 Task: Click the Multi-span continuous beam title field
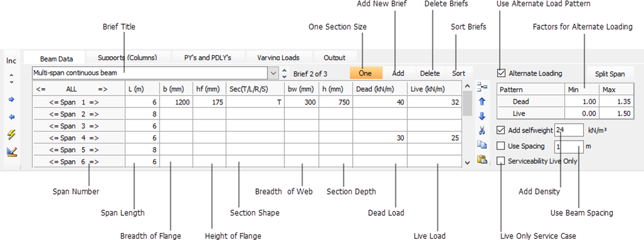150,73
